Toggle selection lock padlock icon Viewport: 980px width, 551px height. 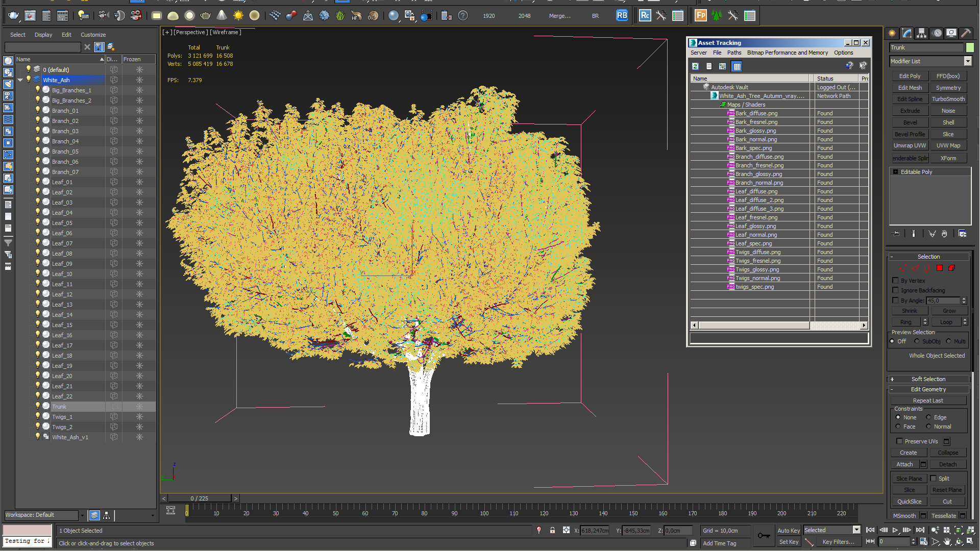tap(552, 531)
